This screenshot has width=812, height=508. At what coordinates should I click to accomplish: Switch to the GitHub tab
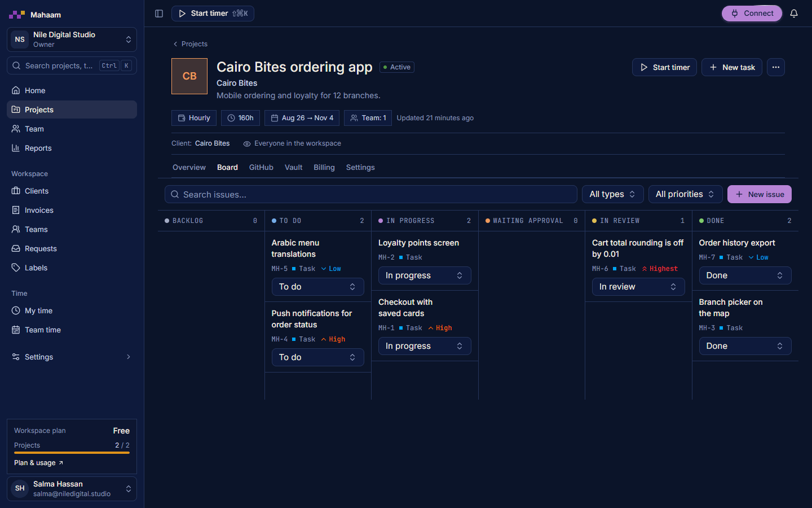coord(261,168)
